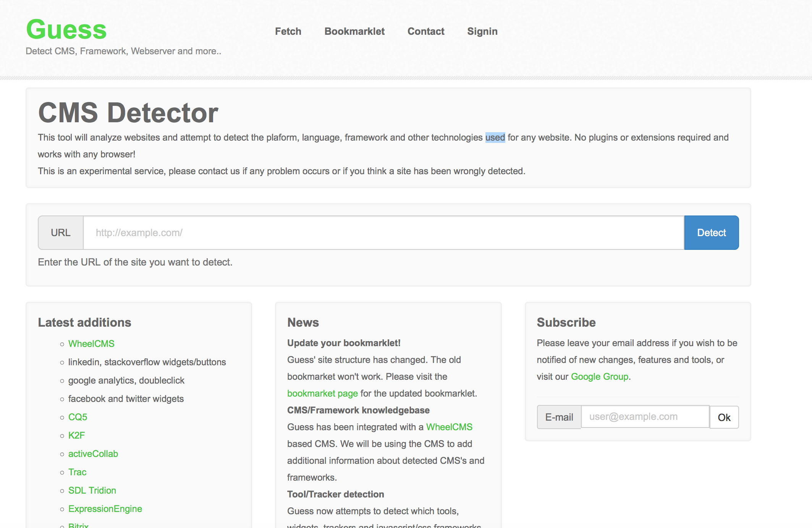Open the Signin page
Screen dimensions: 812x528
coord(482,31)
